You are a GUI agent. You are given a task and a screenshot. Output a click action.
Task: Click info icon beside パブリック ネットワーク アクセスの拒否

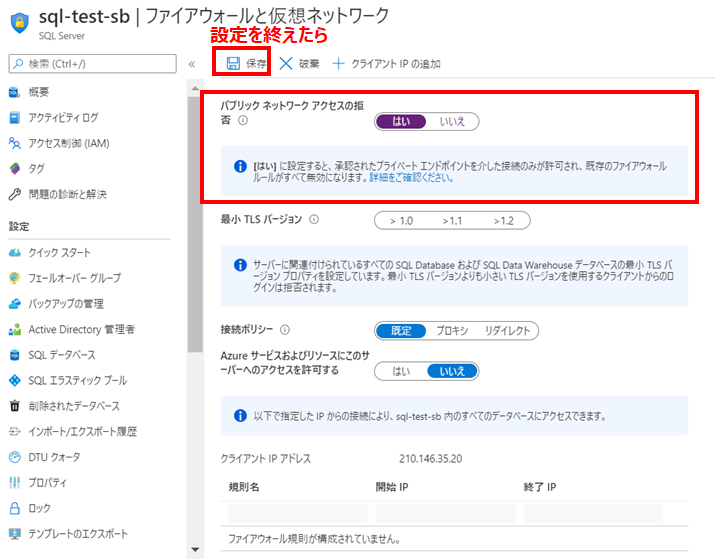pyautogui.click(x=243, y=120)
